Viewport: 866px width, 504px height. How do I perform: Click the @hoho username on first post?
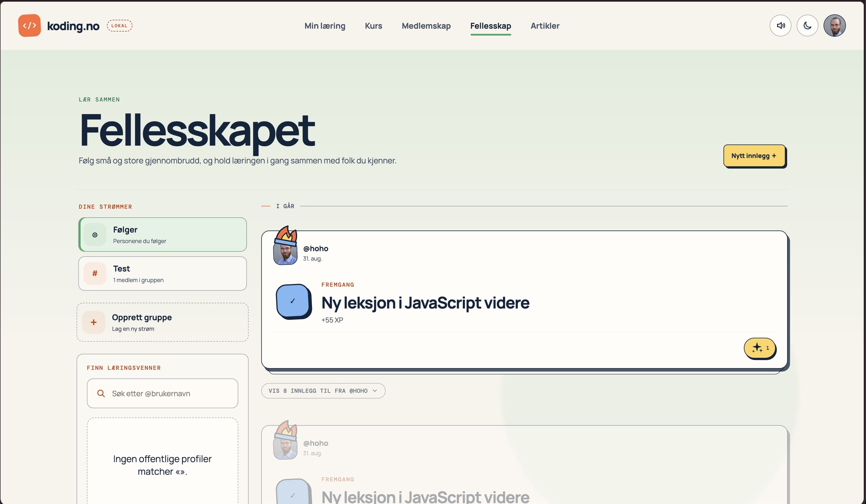pos(315,248)
